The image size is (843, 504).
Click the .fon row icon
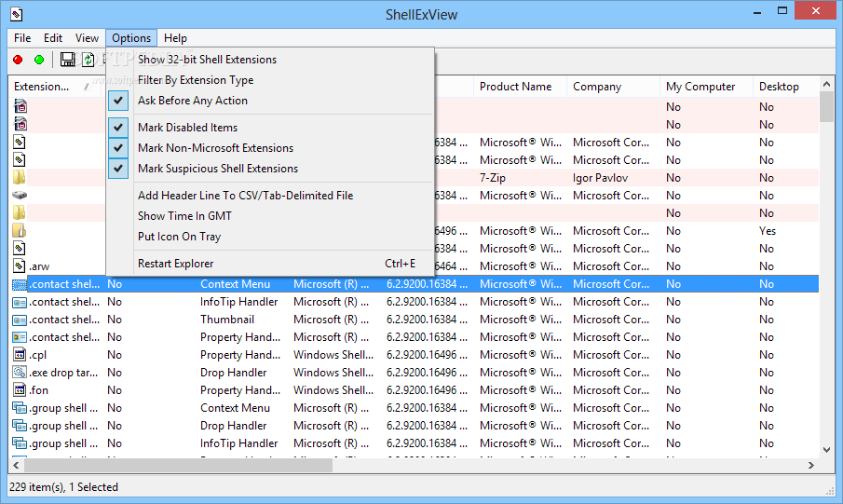click(20, 390)
